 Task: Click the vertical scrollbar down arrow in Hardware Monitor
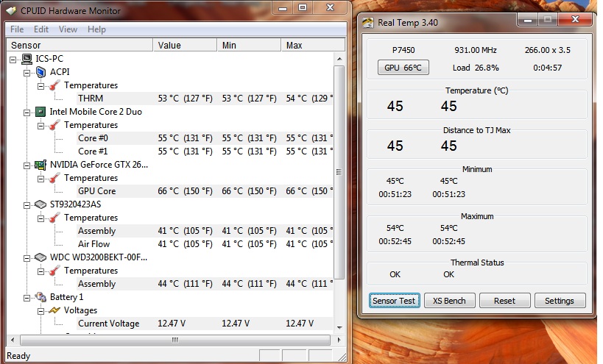pyautogui.click(x=339, y=327)
